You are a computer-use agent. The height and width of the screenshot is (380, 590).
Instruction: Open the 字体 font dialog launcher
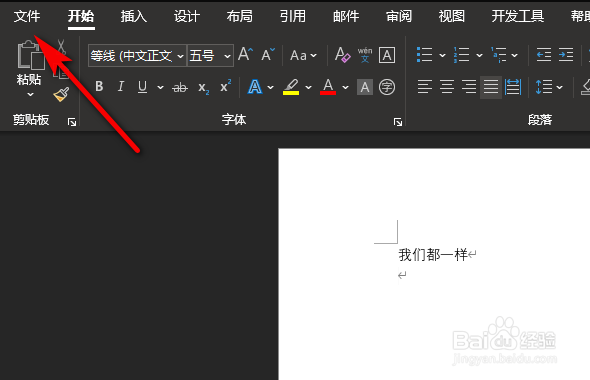pos(398,122)
